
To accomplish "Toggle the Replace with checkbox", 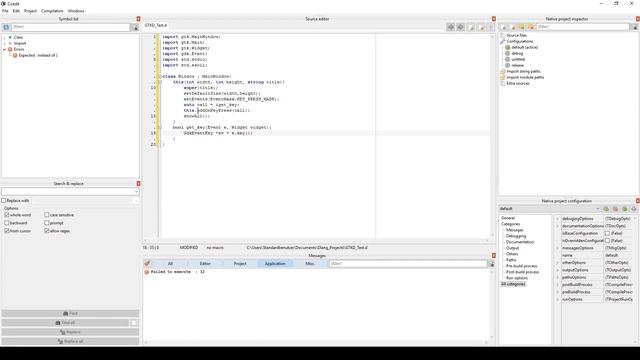I will pos(4,201).
